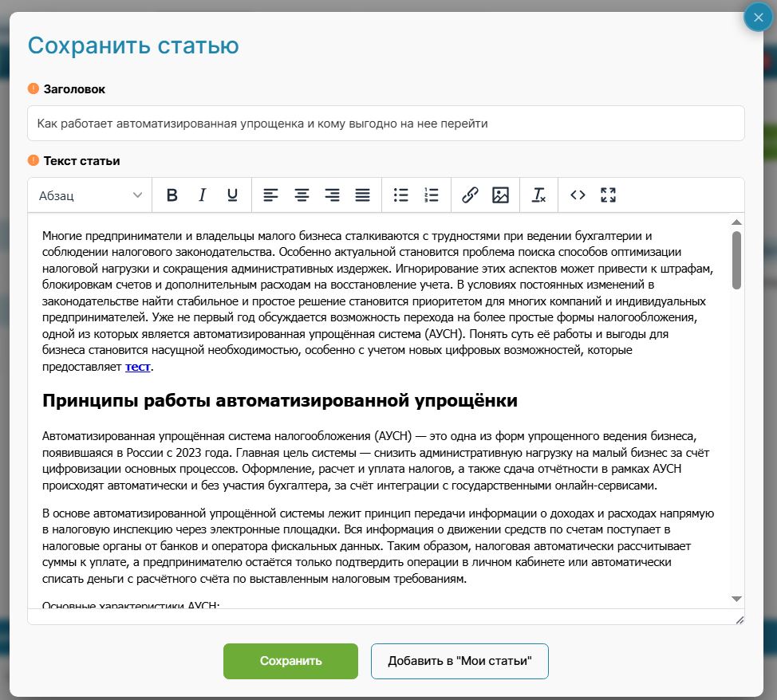Justify the article text
The height and width of the screenshot is (700, 777).
click(x=362, y=195)
